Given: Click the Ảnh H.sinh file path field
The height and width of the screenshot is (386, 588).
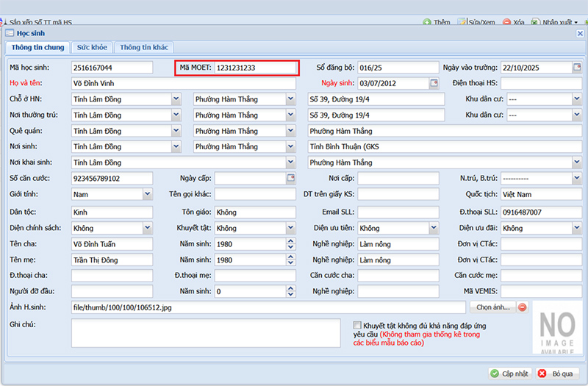Looking at the screenshot, I should (x=268, y=307).
